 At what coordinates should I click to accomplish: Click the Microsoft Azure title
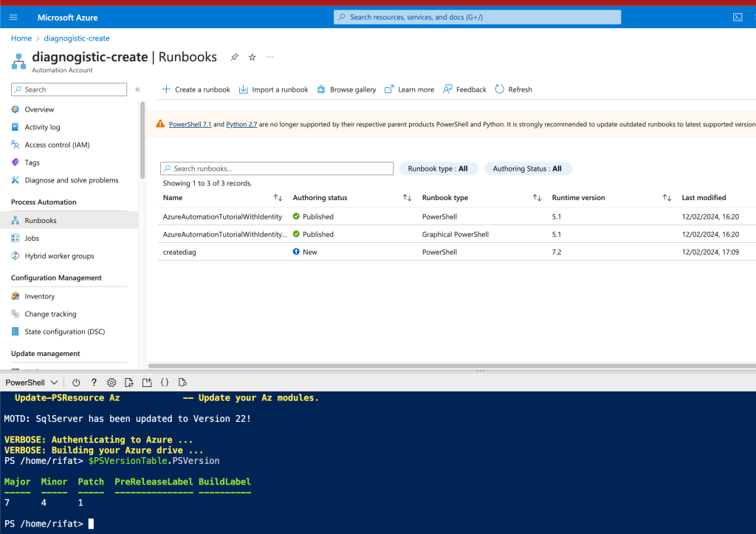coord(67,18)
